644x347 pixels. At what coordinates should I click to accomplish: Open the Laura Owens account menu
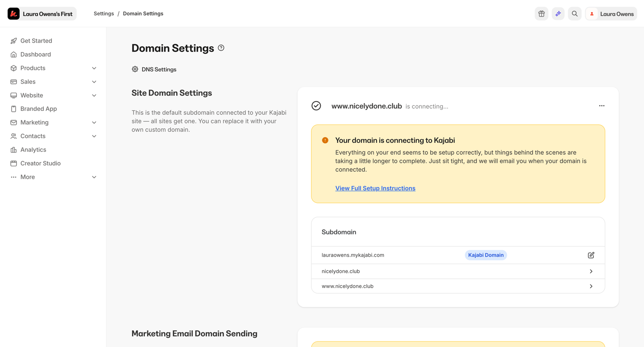point(611,14)
